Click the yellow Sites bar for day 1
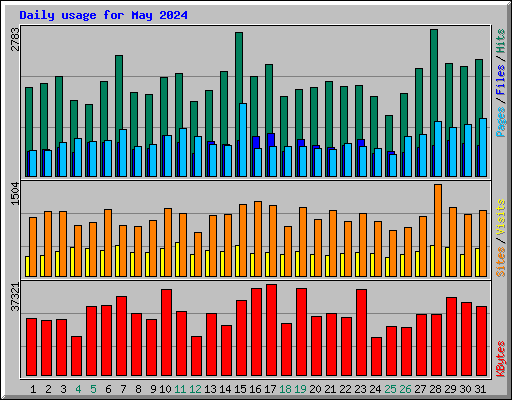Image resolution: width=512 pixels, height=400 pixels. [x=27, y=267]
